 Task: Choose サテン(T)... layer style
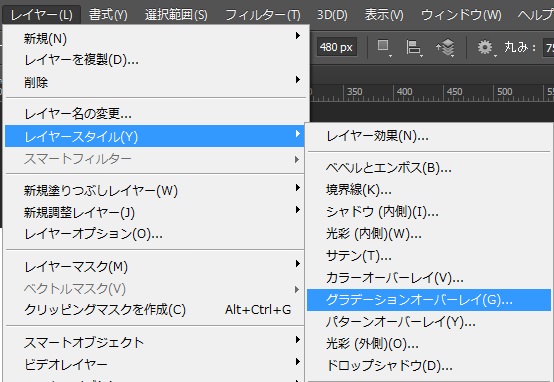(429, 256)
